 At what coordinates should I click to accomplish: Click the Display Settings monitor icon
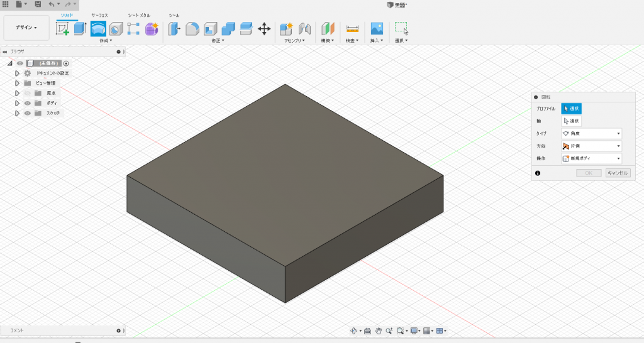tap(414, 330)
